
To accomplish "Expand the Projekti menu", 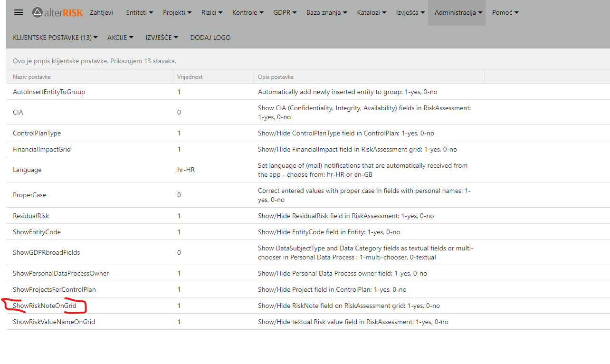I will point(177,12).
